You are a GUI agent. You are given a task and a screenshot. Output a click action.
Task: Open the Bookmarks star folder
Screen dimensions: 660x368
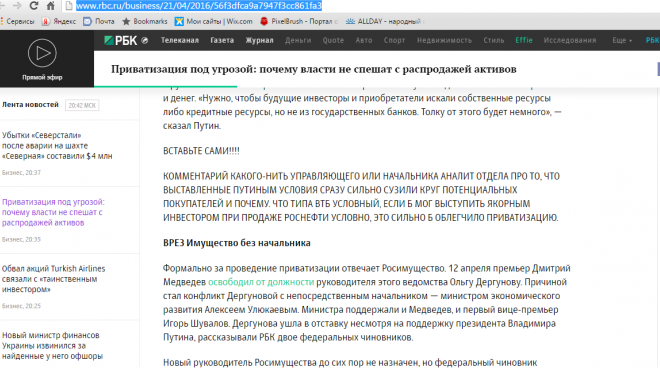coord(145,21)
